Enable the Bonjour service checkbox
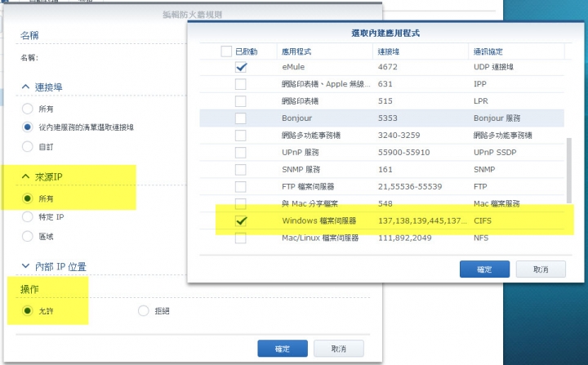The height and width of the screenshot is (365, 588). point(241,118)
